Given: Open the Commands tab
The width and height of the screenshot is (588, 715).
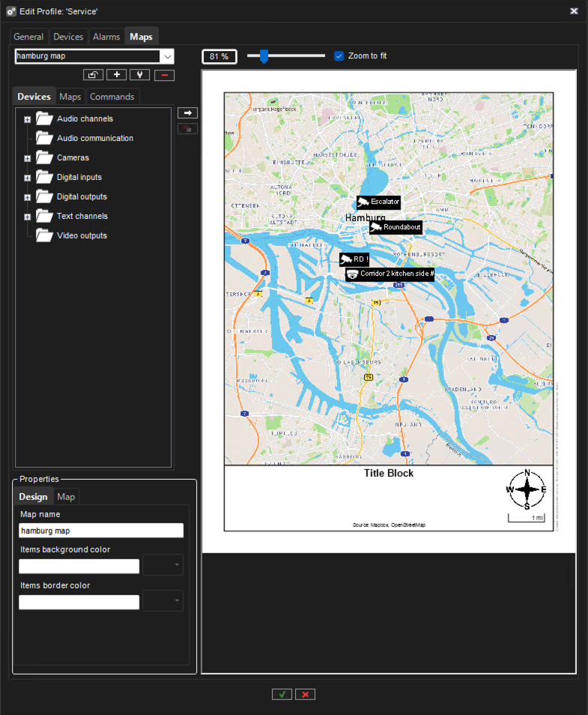Looking at the screenshot, I should pyautogui.click(x=112, y=97).
